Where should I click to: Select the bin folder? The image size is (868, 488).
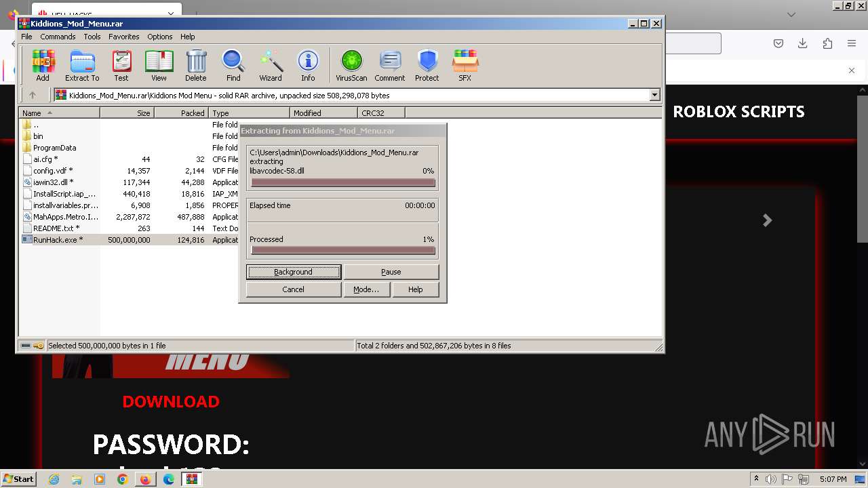point(38,136)
